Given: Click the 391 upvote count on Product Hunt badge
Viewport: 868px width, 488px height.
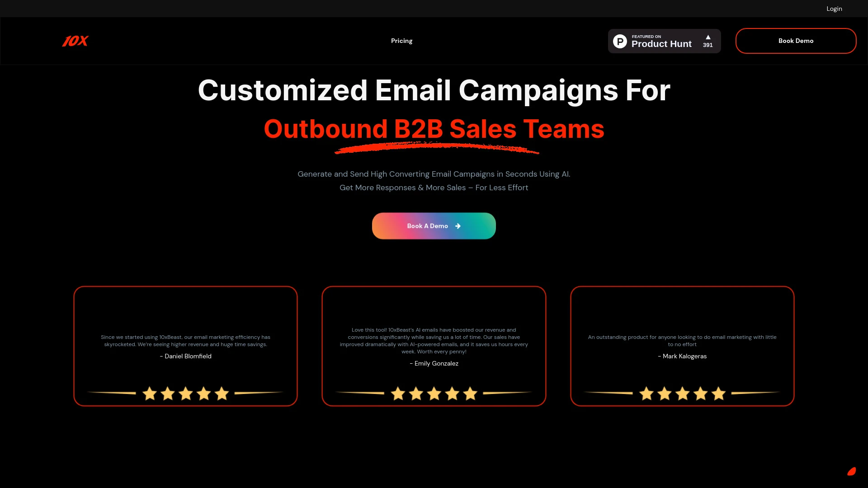Looking at the screenshot, I should tap(708, 45).
